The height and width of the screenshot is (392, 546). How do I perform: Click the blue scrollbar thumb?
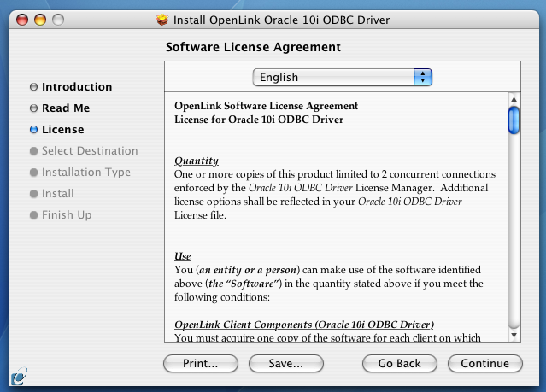[514, 120]
